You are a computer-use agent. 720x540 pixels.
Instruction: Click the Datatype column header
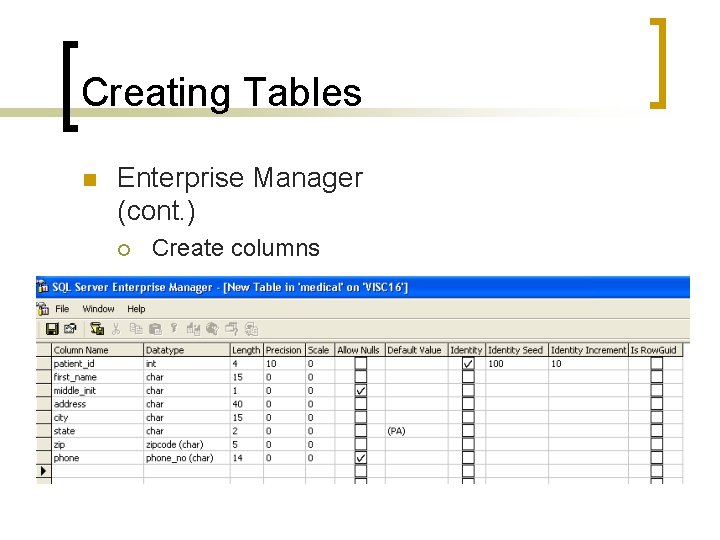click(165, 350)
